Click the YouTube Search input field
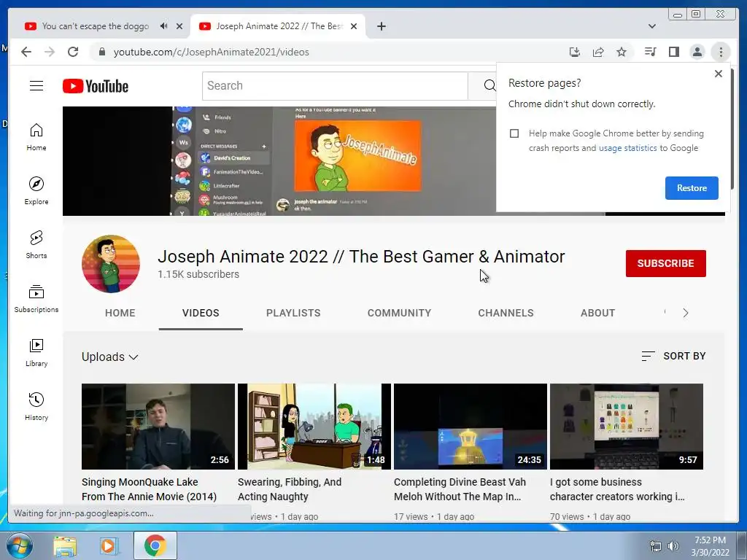 tap(335, 86)
